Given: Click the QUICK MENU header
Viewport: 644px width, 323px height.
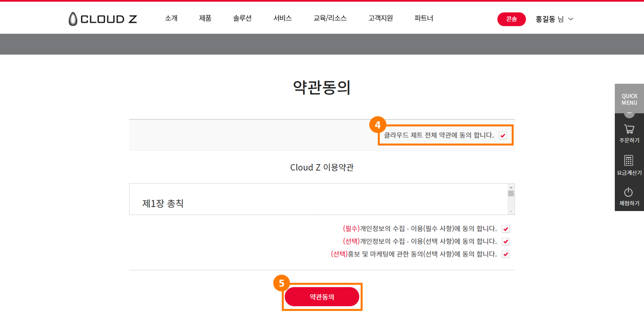Looking at the screenshot, I should coord(629,99).
